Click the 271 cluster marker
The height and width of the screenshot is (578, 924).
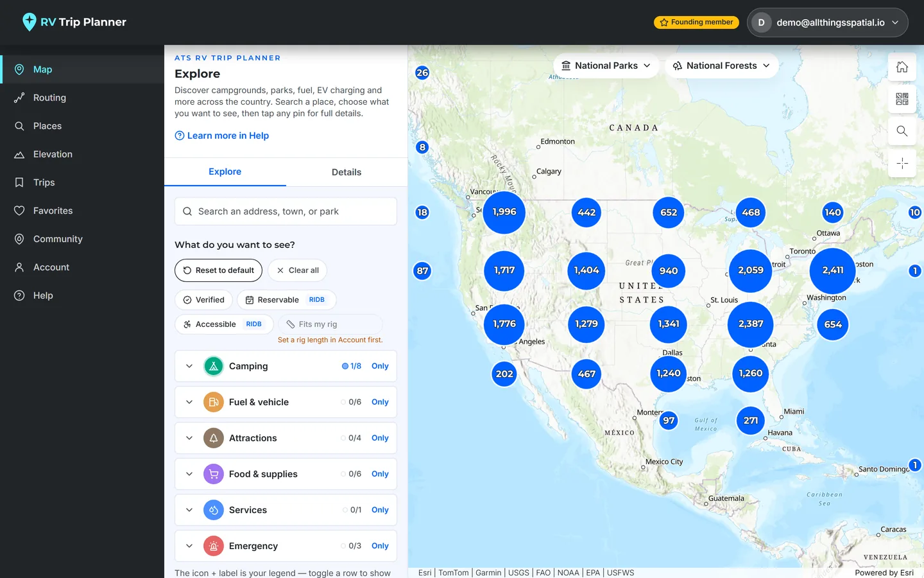(x=751, y=421)
